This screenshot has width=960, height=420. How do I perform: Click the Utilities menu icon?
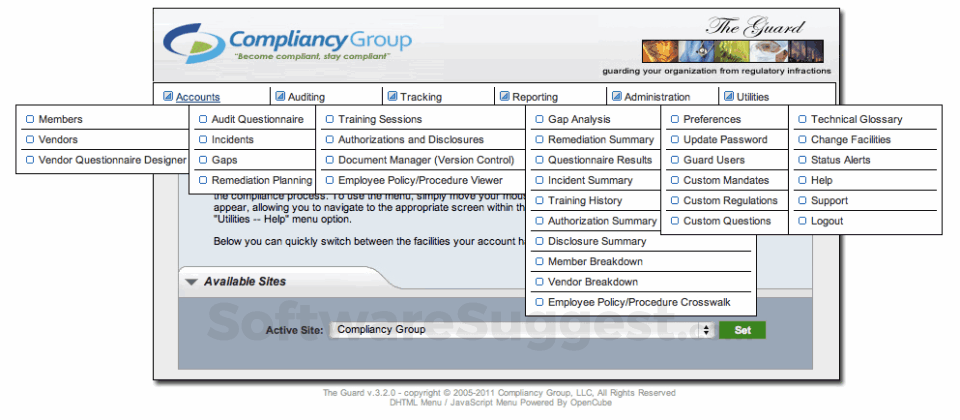pyautogui.click(x=729, y=96)
